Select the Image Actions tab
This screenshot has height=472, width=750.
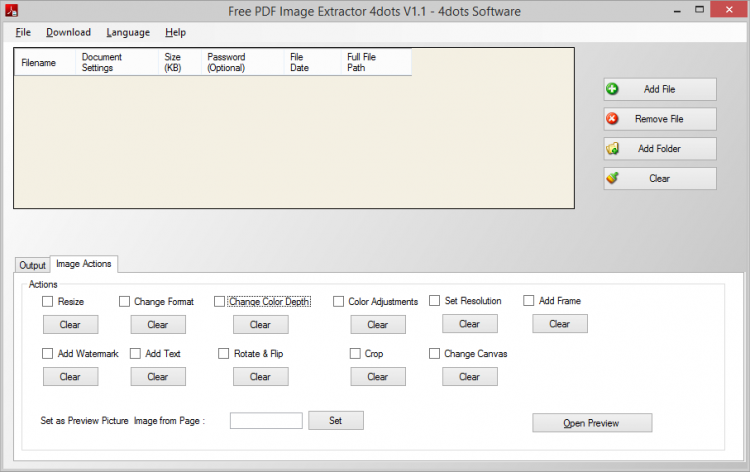click(84, 263)
